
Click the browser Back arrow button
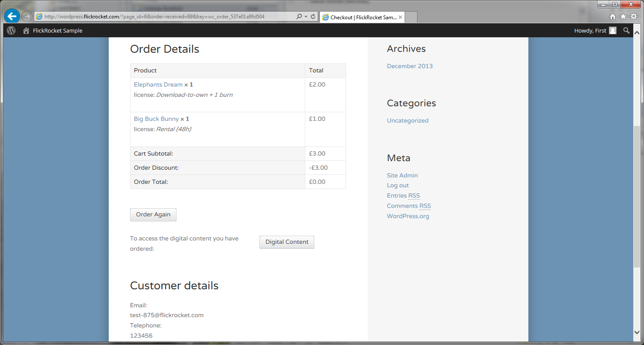click(x=12, y=16)
